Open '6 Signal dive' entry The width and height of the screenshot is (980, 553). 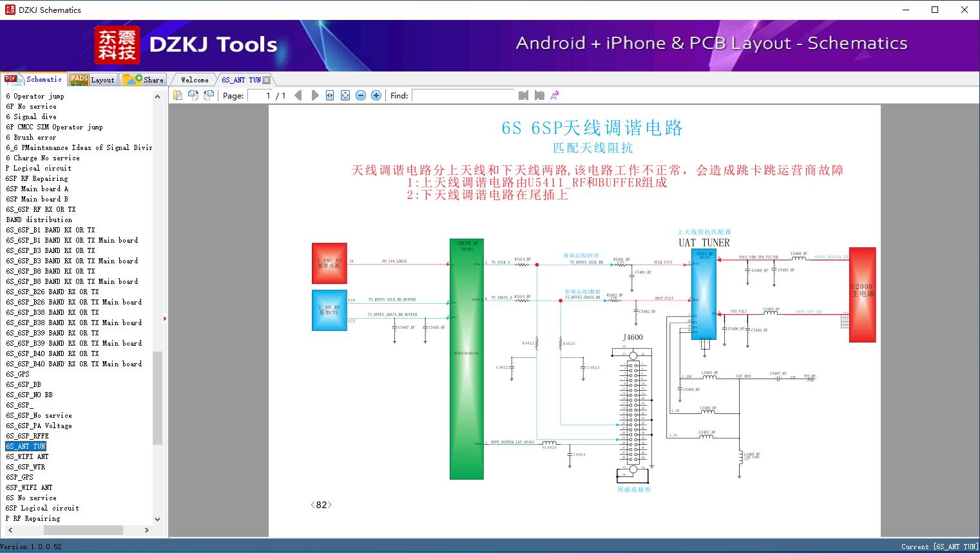[31, 117]
